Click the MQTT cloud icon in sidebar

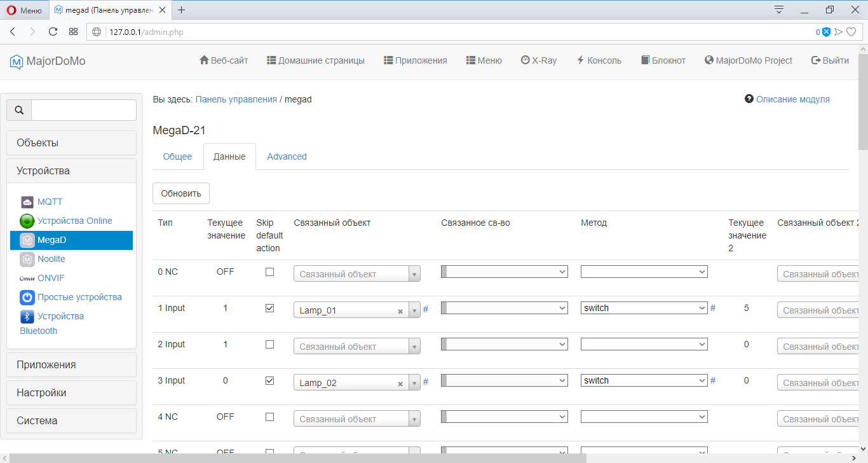[27, 202]
